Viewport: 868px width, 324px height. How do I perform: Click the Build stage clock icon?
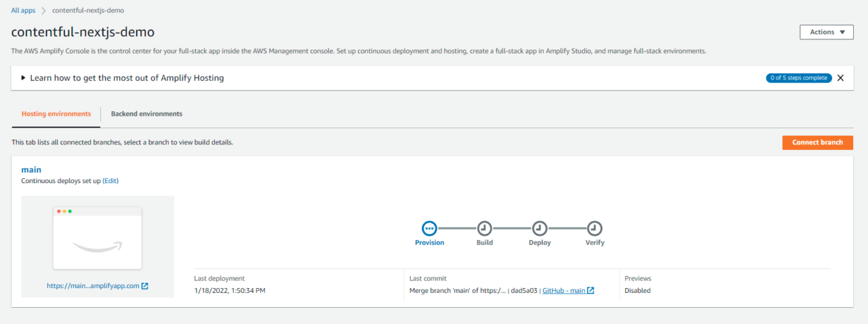pyautogui.click(x=484, y=228)
